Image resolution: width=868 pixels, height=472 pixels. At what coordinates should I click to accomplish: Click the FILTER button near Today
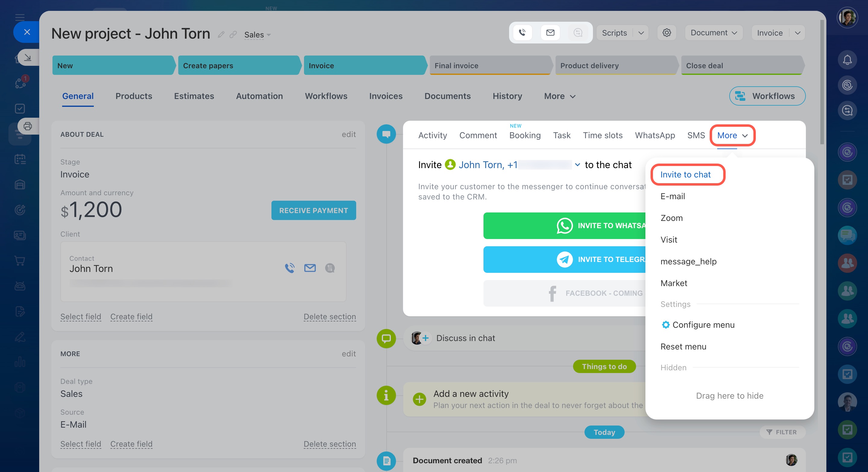[782, 432]
